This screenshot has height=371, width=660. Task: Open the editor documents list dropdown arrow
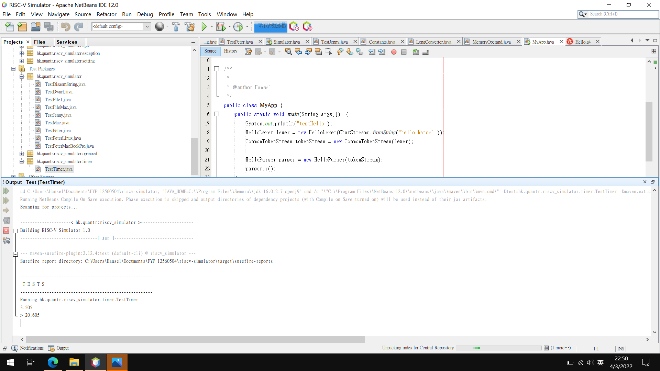point(647,41)
